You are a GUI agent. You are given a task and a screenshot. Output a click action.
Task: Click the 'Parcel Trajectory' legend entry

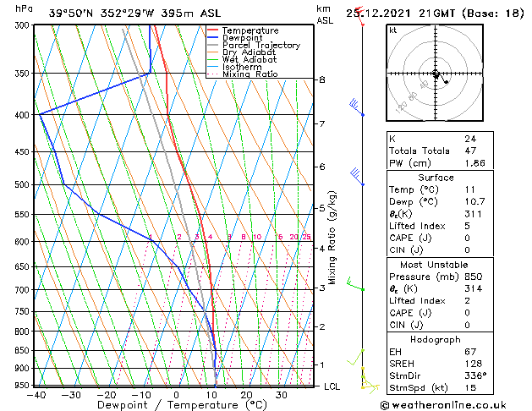(x=261, y=45)
